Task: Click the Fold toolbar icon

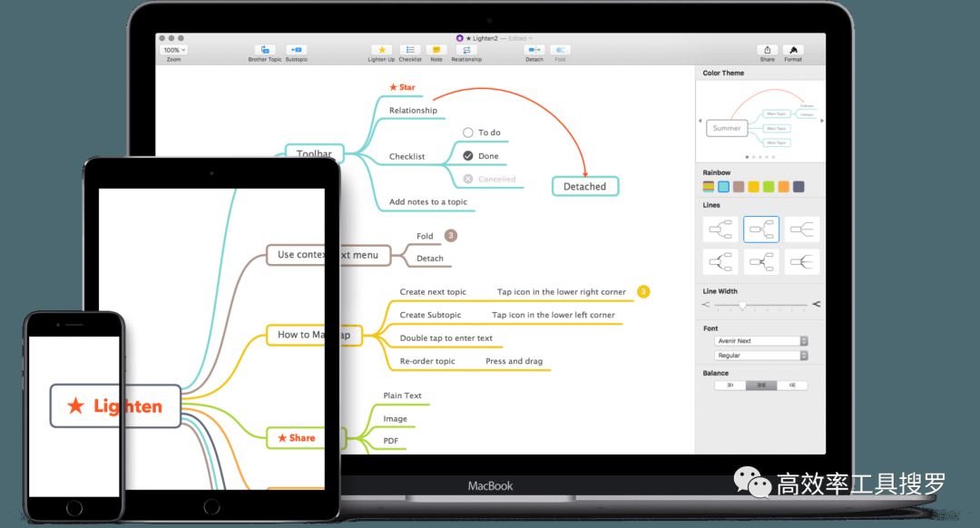Action: tap(560, 50)
